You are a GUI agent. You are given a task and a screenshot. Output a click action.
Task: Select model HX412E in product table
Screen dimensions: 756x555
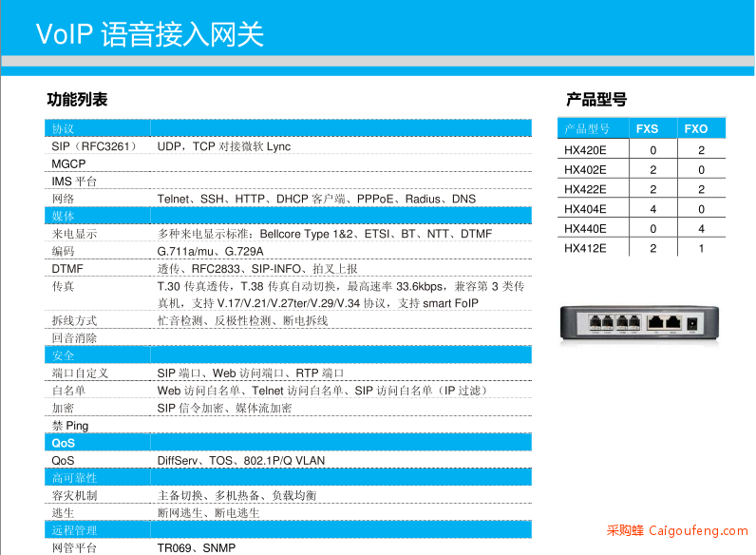(585, 248)
